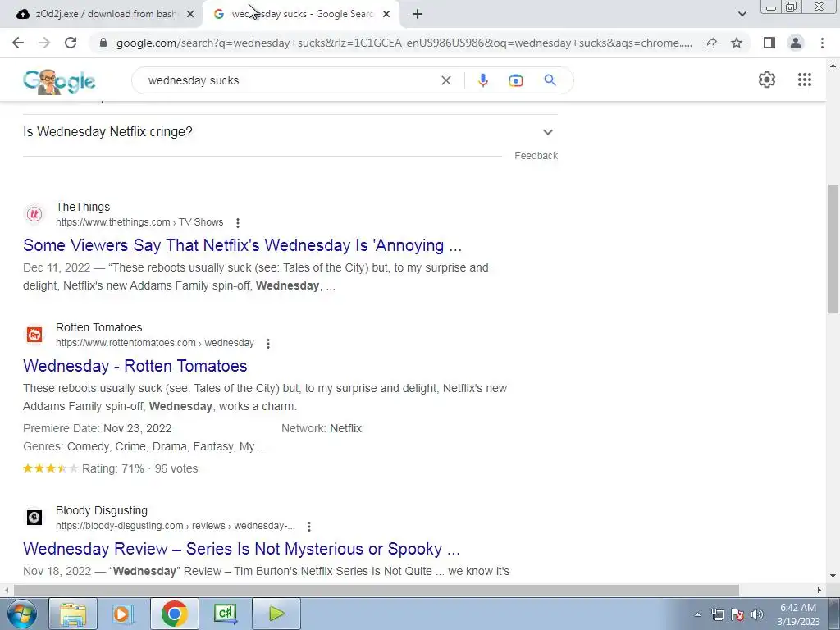Click the Rotten Tomatoes site favicon
Image resolution: width=840 pixels, height=630 pixels.
point(34,335)
